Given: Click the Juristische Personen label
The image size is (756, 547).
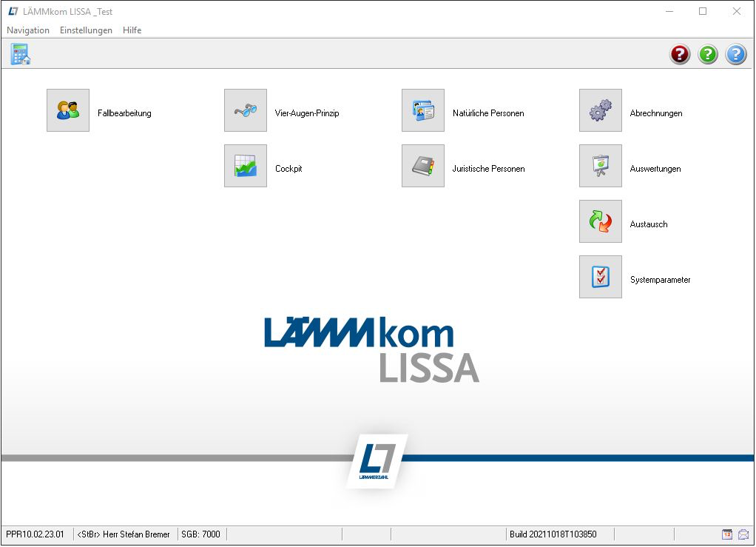Looking at the screenshot, I should click(488, 168).
